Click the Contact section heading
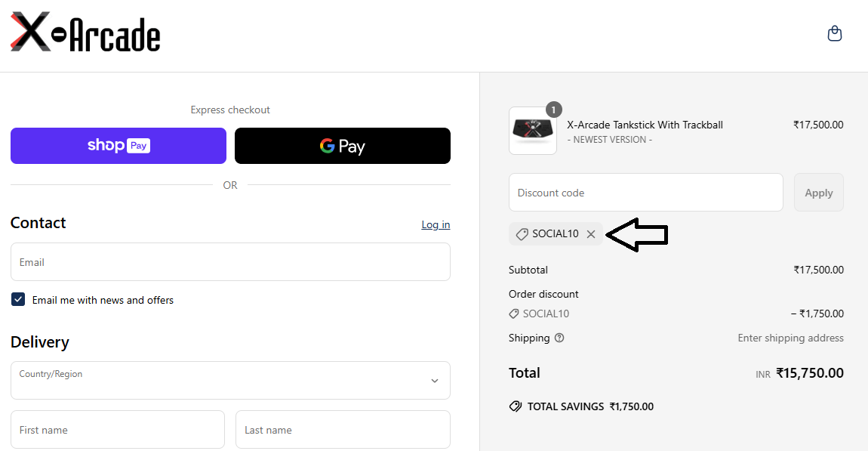The height and width of the screenshot is (451, 868). coord(38,223)
